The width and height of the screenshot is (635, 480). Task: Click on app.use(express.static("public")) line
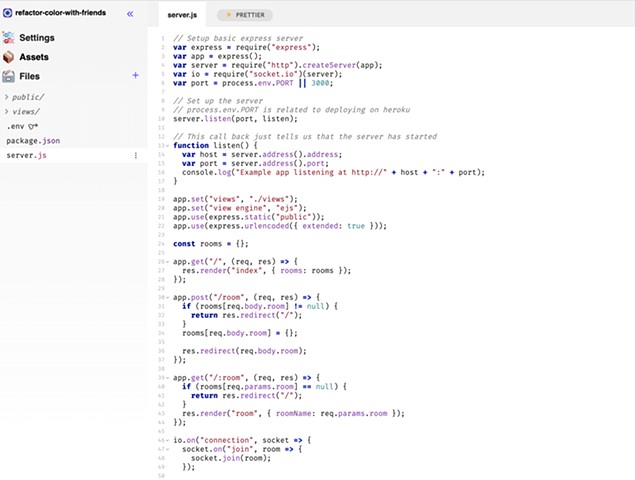pos(249,217)
